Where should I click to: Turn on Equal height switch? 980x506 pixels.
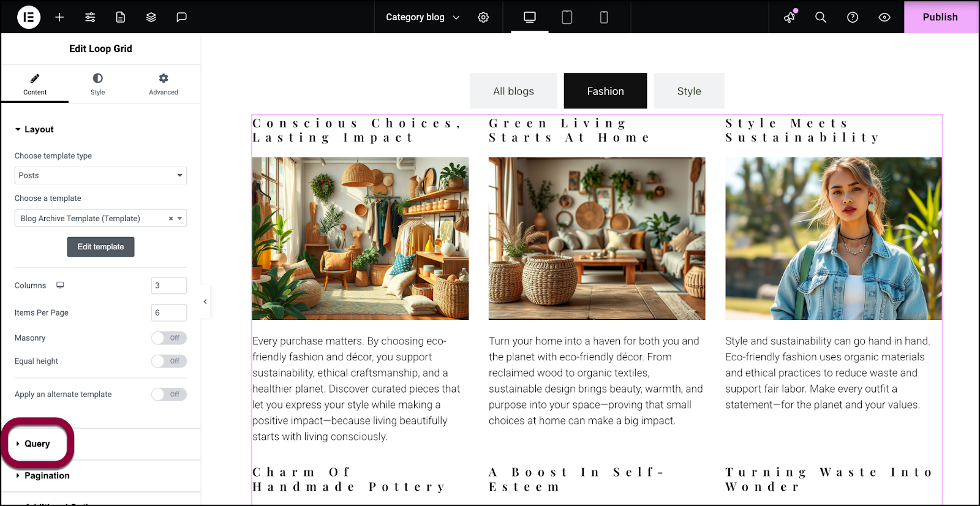pos(169,361)
